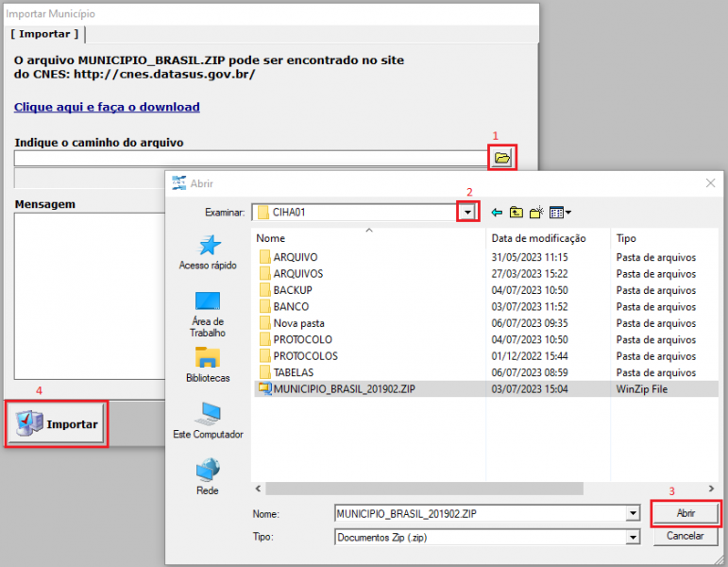Click the zip file icon of MUNICIPIO_BRASIL_201902.ZIP

click(265, 388)
